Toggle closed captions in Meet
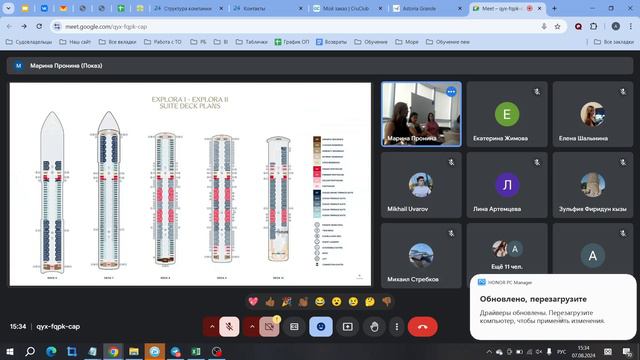The height and width of the screenshot is (360, 640). [x=294, y=327]
